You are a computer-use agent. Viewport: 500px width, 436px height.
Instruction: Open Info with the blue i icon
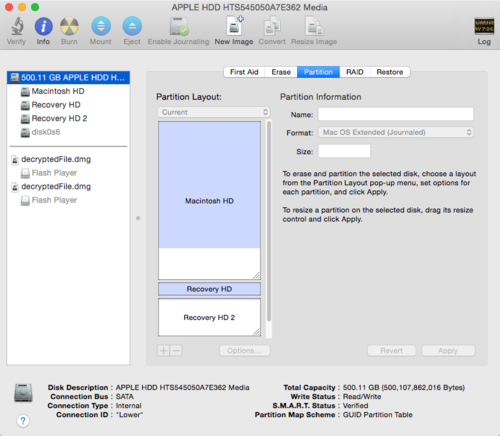click(x=44, y=26)
